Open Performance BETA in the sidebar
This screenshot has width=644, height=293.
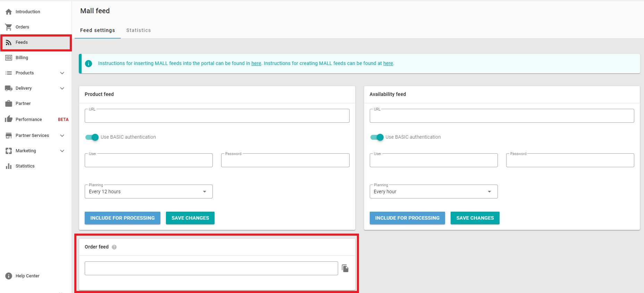(36, 119)
